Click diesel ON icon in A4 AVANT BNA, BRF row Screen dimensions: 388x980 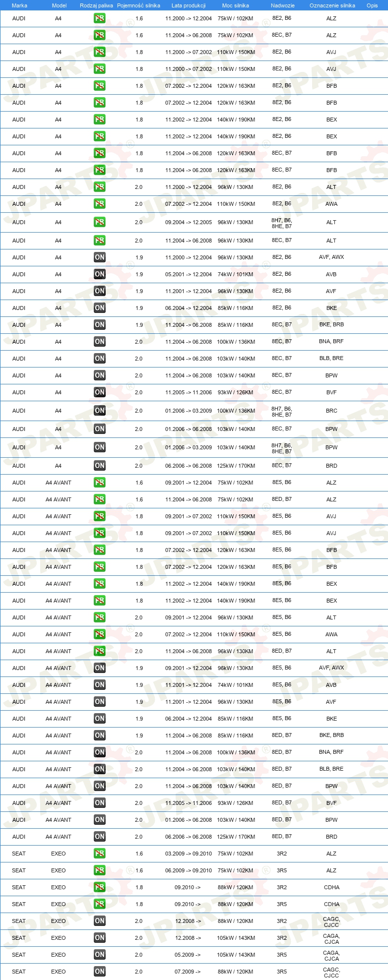pos(100,752)
